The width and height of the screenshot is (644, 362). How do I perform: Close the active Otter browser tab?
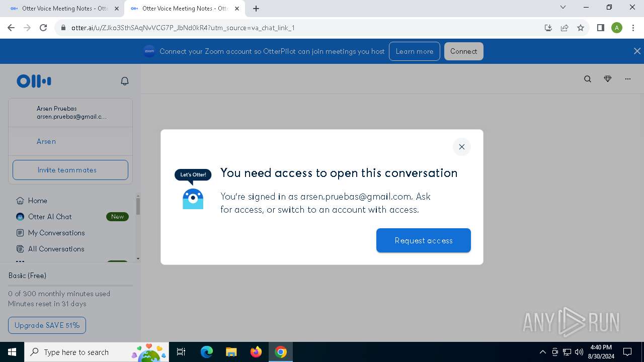237,9
